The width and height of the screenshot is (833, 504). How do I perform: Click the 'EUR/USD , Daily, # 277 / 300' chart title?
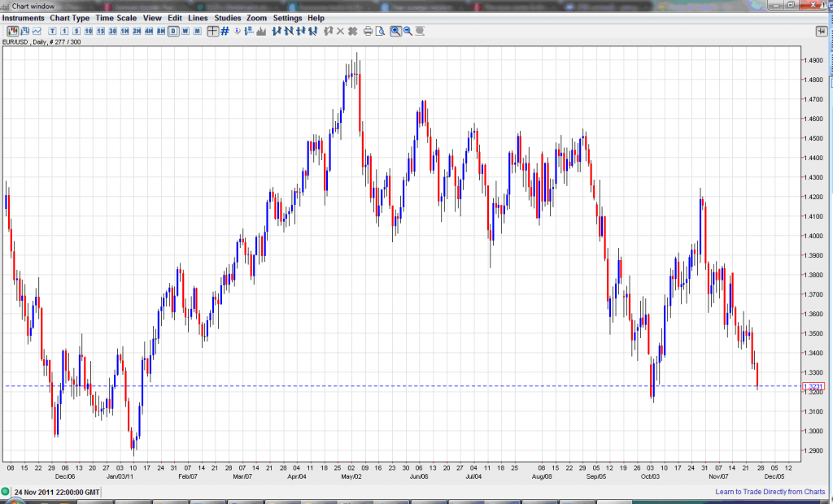click(x=41, y=42)
